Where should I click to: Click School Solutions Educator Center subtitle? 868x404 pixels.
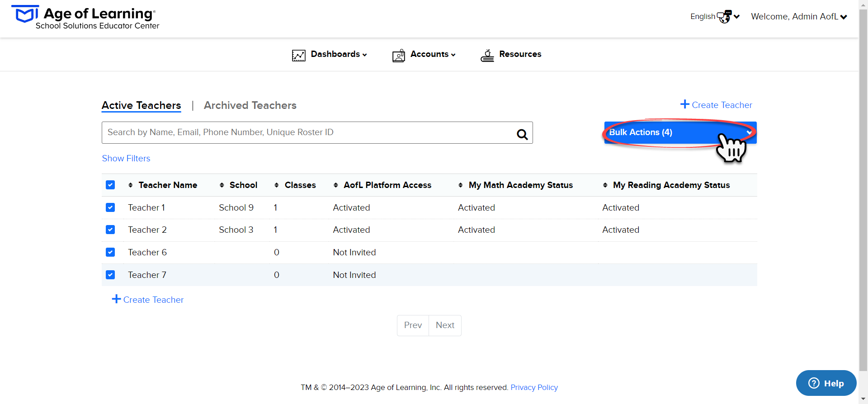click(x=98, y=26)
